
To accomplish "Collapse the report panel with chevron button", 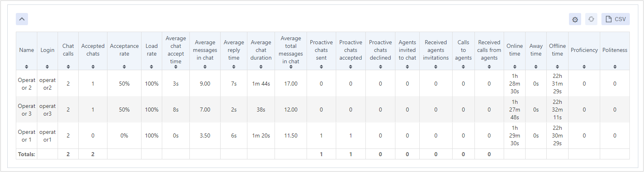I will pyautogui.click(x=22, y=19).
